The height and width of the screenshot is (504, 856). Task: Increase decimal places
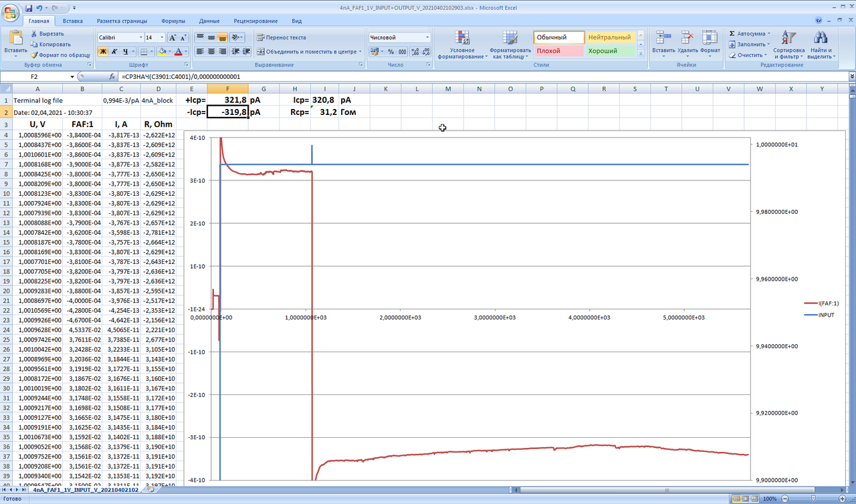tap(415, 51)
